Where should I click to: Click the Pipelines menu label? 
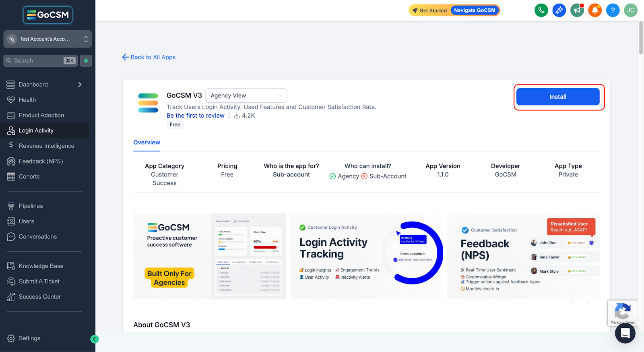coord(31,206)
